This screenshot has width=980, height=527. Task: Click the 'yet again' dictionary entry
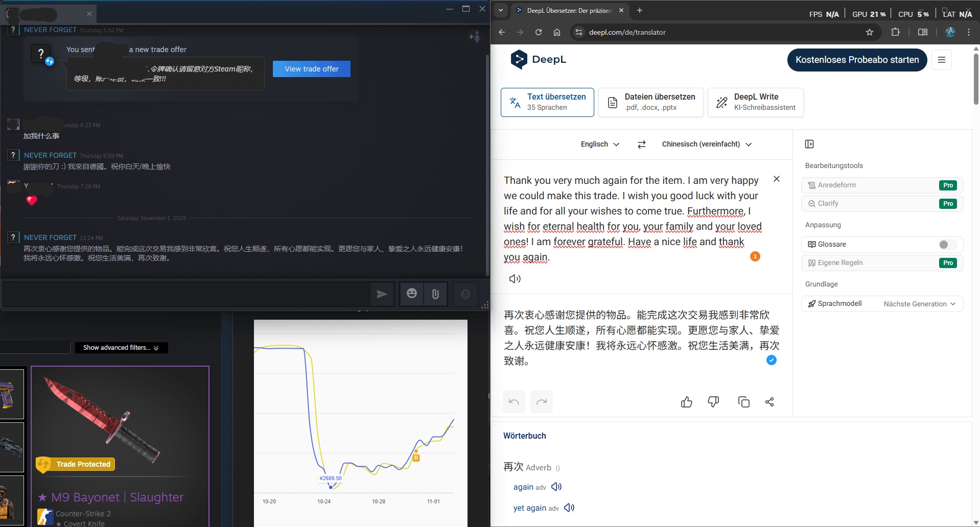(x=530, y=508)
